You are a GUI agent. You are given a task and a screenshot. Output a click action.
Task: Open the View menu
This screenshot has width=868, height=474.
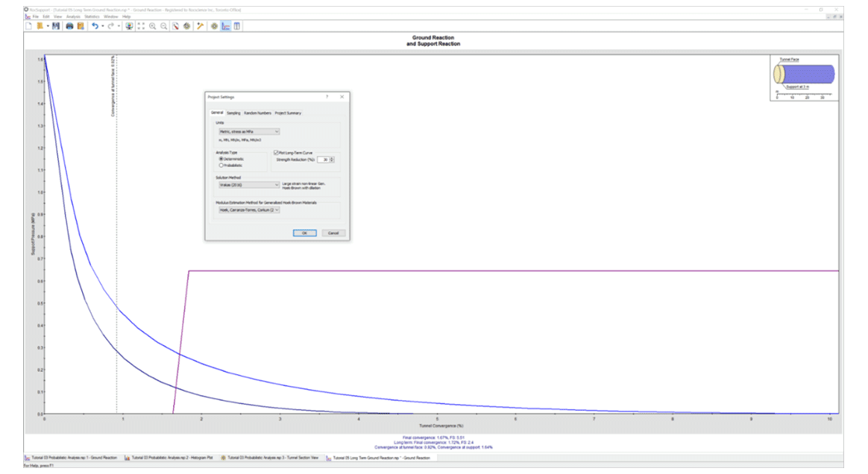pos(57,16)
